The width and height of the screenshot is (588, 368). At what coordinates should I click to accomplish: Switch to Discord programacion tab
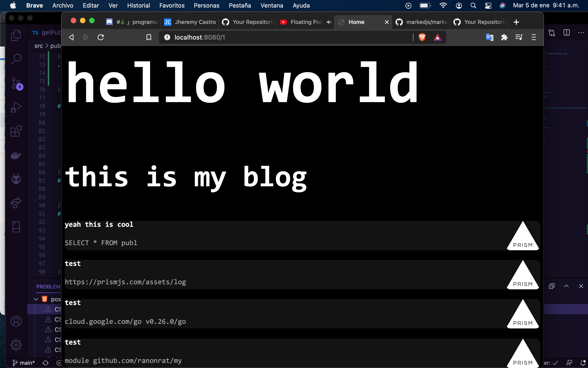132,22
